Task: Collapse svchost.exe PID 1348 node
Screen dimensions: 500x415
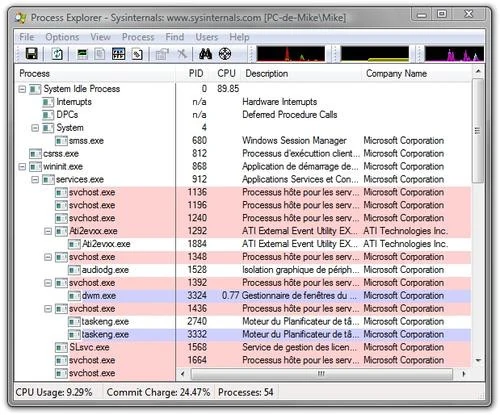Action: (48, 257)
